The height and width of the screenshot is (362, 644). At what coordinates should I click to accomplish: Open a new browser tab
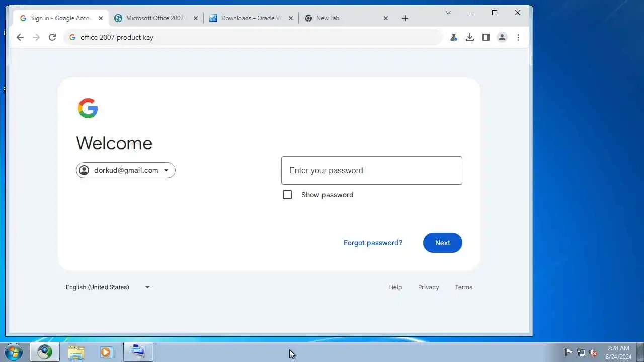click(x=405, y=18)
